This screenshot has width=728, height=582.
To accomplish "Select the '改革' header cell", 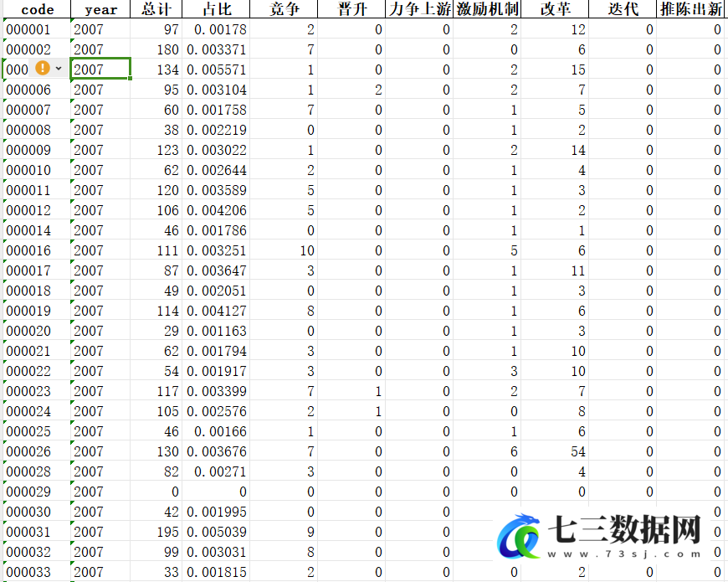I will pos(555,9).
